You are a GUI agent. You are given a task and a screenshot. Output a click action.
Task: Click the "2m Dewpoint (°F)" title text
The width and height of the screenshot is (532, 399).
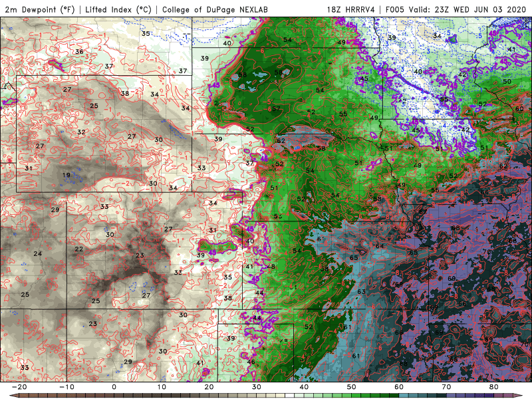(40, 9)
